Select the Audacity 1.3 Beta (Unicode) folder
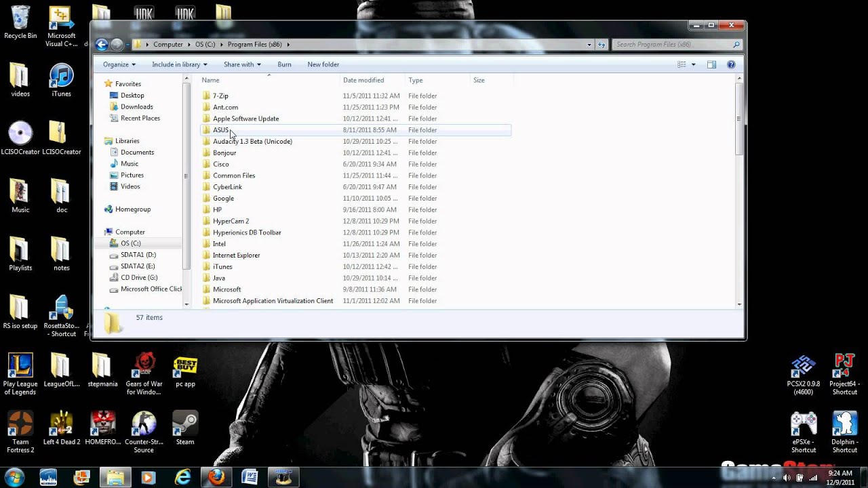This screenshot has height=488, width=868. click(356, 142)
